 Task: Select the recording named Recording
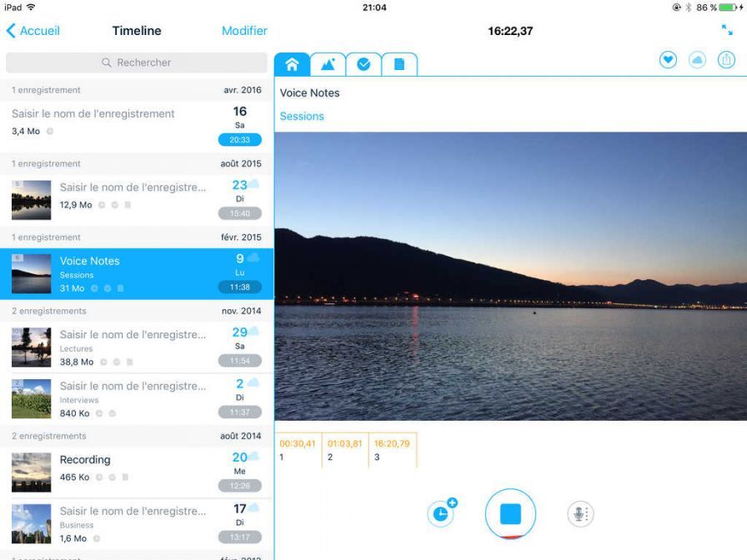(x=85, y=460)
